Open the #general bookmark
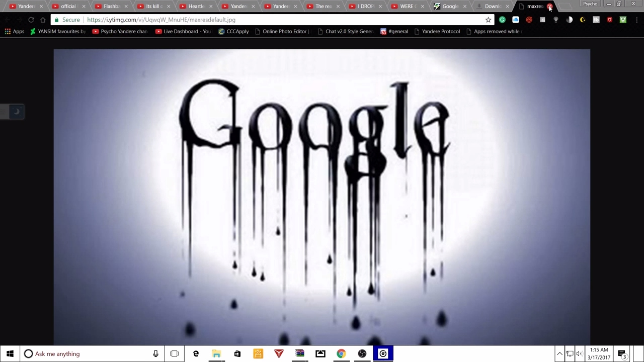644x362 pixels. [x=394, y=31]
